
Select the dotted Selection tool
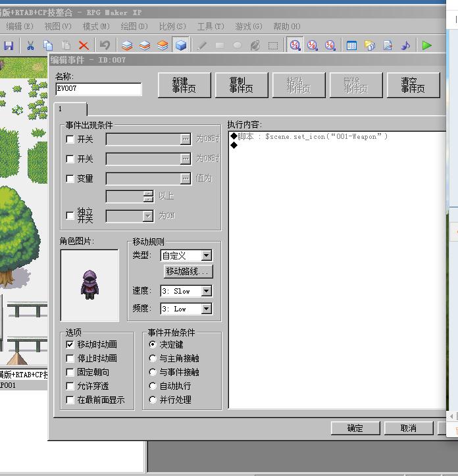click(273, 45)
